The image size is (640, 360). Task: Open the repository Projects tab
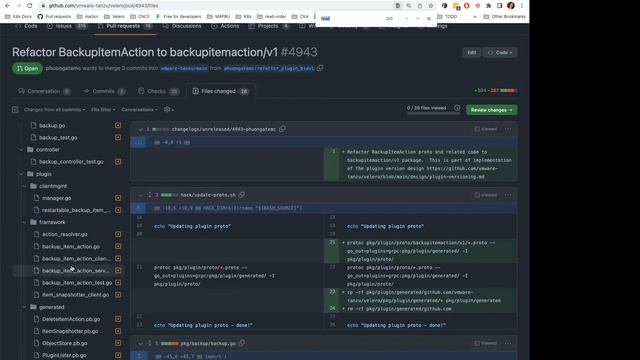(268, 26)
